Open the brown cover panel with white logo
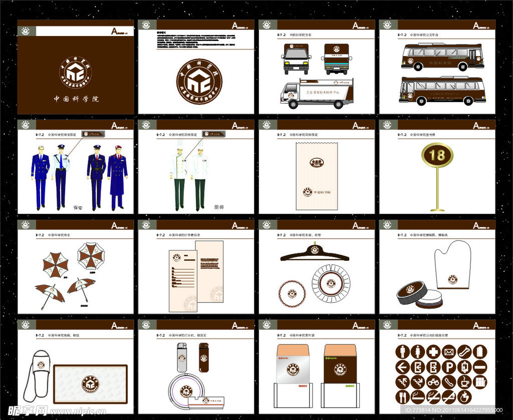This screenshot has height=420, width=513. [76, 67]
